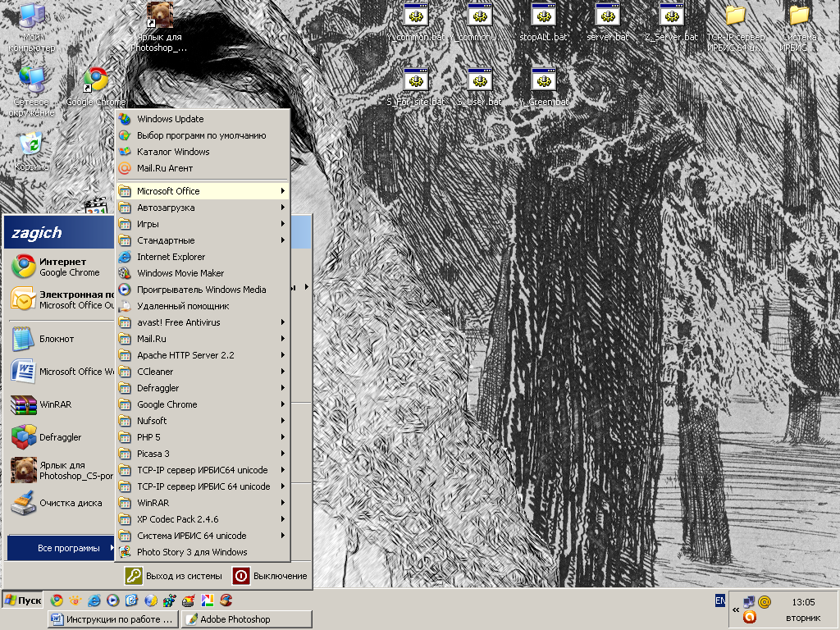Launch Picasa from the Quick Launch bar

click(208, 600)
